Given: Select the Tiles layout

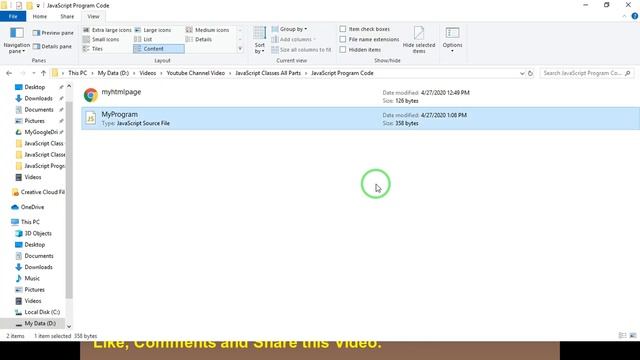Looking at the screenshot, I should pyautogui.click(x=93, y=49).
